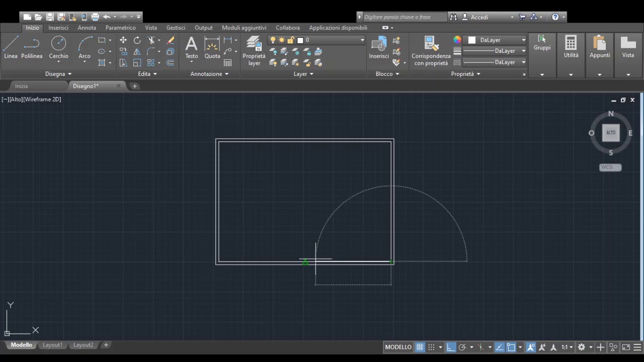Image resolution: width=644 pixels, height=362 pixels.
Task: Expand the Disegna panel
Action: 58,74
